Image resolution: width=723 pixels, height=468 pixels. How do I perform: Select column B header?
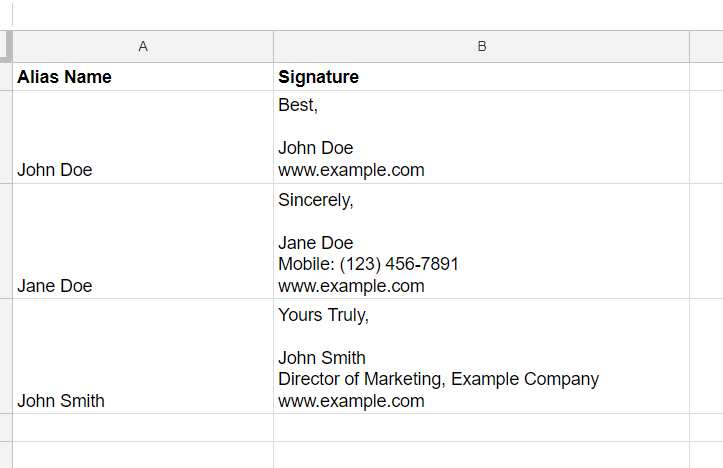[481, 47]
